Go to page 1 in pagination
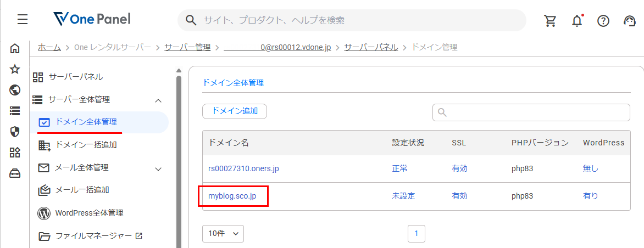The height and width of the screenshot is (248, 644). click(417, 234)
